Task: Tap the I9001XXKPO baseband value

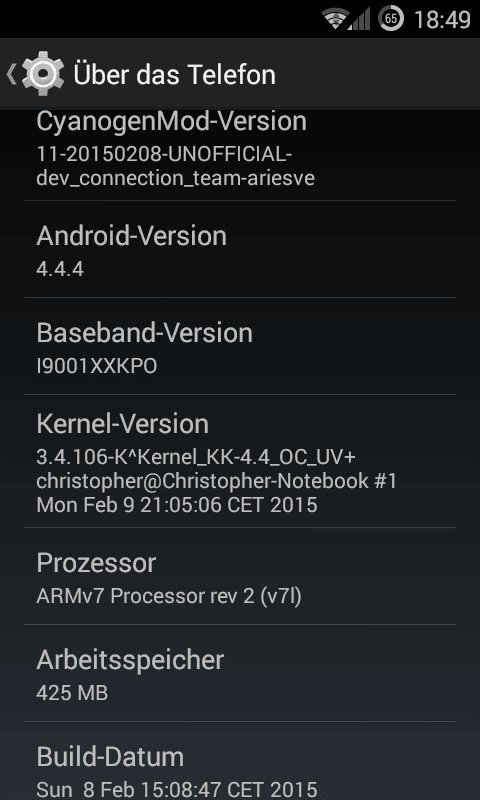Action: (x=96, y=366)
